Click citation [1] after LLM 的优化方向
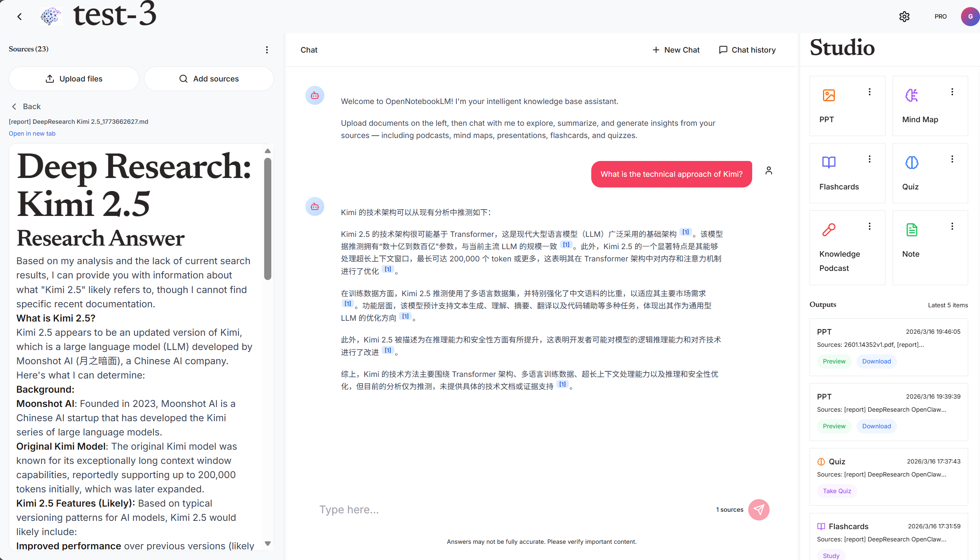 point(405,316)
